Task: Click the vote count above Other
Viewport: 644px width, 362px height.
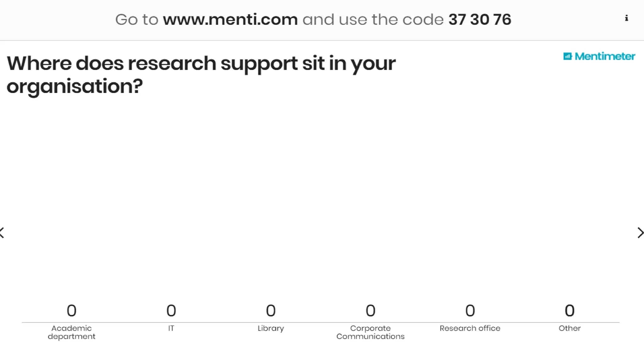Action: [x=569, y=310]
